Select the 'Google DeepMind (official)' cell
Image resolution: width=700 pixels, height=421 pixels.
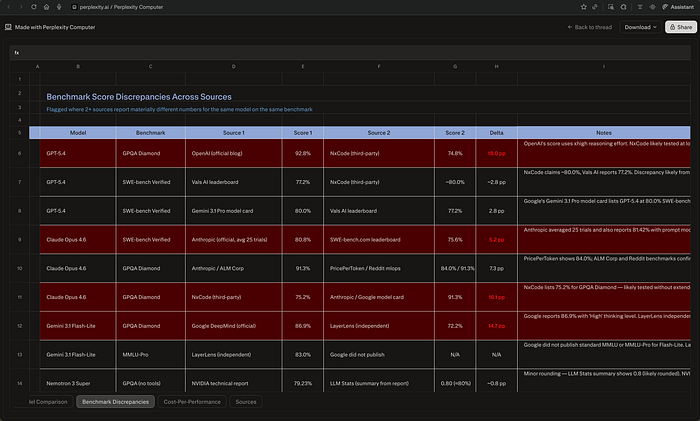233,325
